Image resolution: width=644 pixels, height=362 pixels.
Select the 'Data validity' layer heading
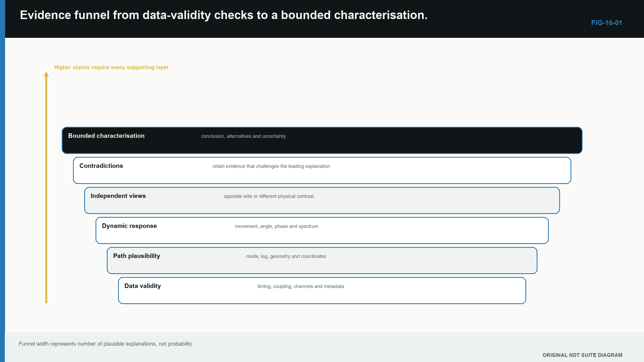coord(142,286)
